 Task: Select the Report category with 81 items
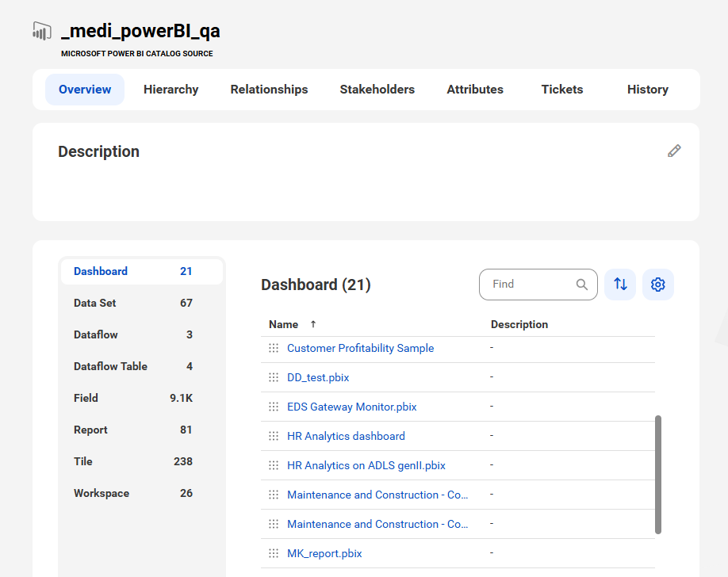click(x=142, y=430)
